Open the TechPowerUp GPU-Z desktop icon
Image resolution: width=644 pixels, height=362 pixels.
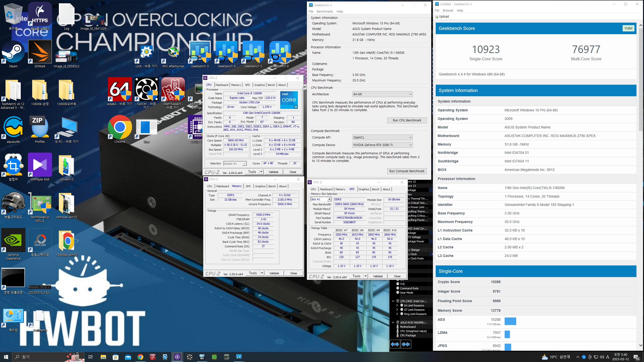coord(40,207)
